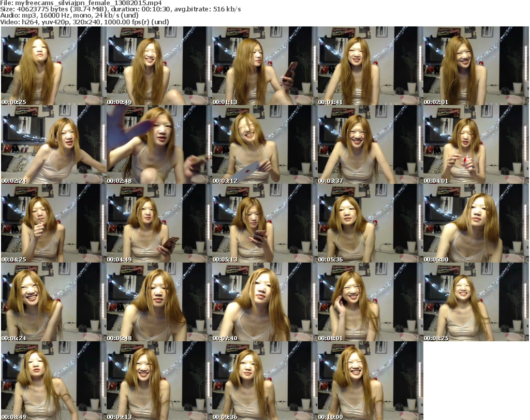Select the thumbnail stamped 00:04:01
This screenshot has height=420, width=530.
pyautogui.click(x=476, y=144)
